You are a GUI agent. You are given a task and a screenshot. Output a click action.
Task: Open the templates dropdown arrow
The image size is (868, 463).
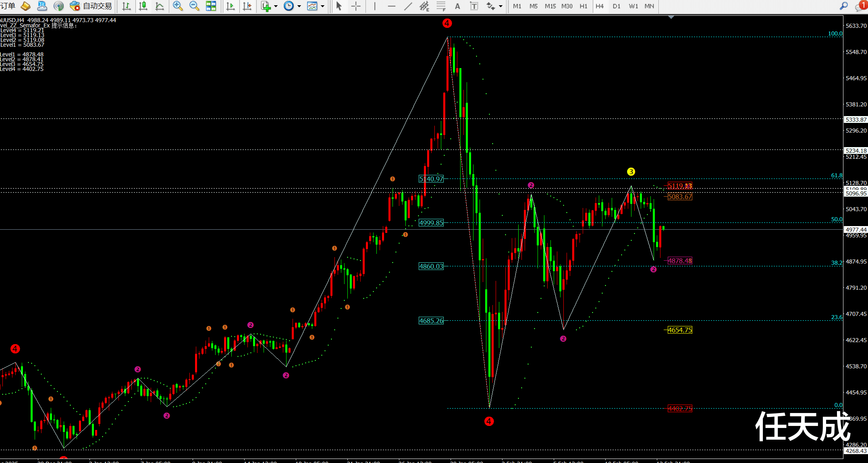click(x=322, y=6)
